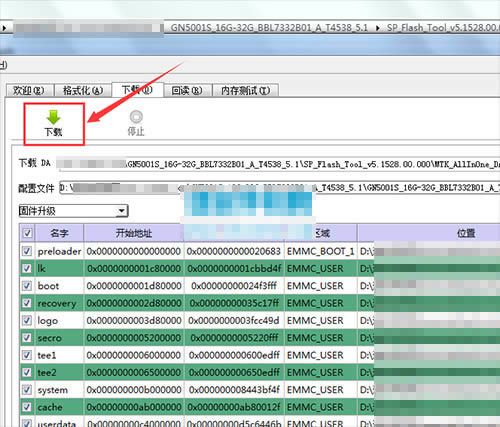Click the 配置文件 path input field

(x=279, y=188)
